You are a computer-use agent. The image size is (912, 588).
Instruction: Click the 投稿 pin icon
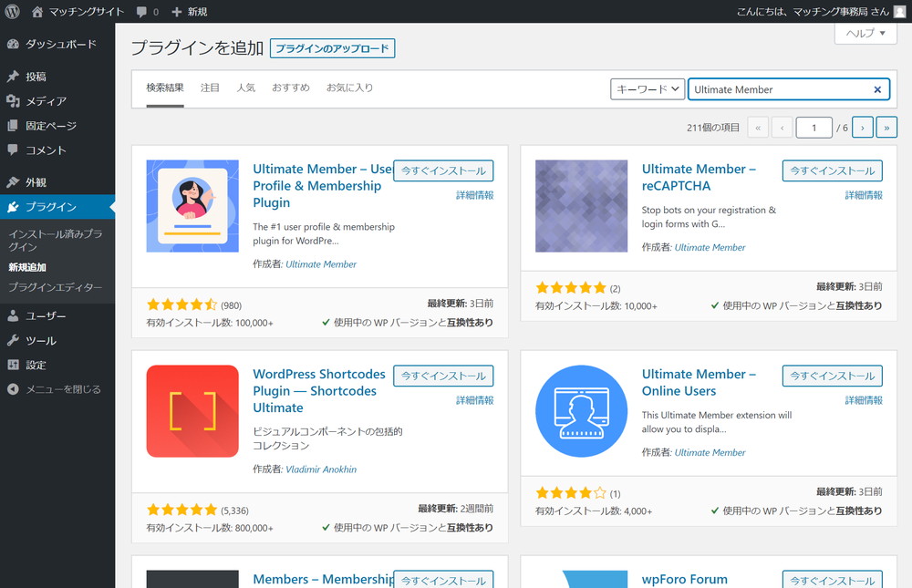[x=13, y=77]
